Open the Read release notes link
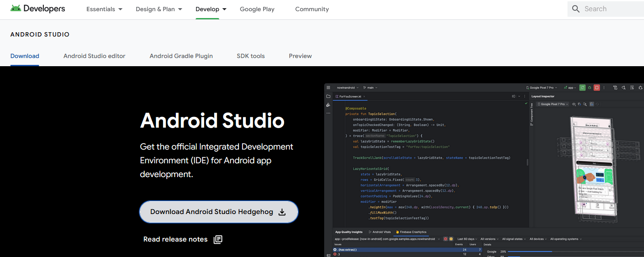Viewport: 644px width, 257px height. tap(183, 239)
